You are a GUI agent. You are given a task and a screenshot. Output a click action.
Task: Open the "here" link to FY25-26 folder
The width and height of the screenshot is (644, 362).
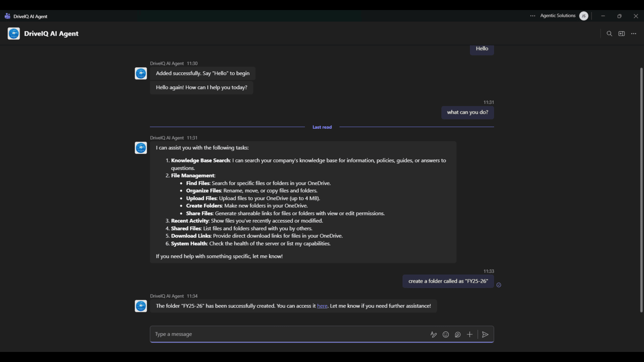(x=322, y=306)
